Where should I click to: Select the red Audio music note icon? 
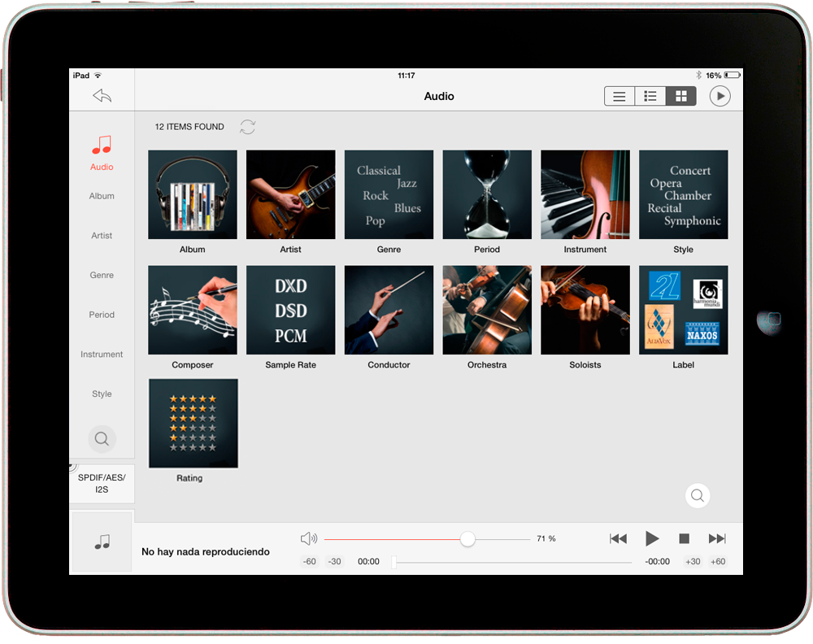pos(102,146)
